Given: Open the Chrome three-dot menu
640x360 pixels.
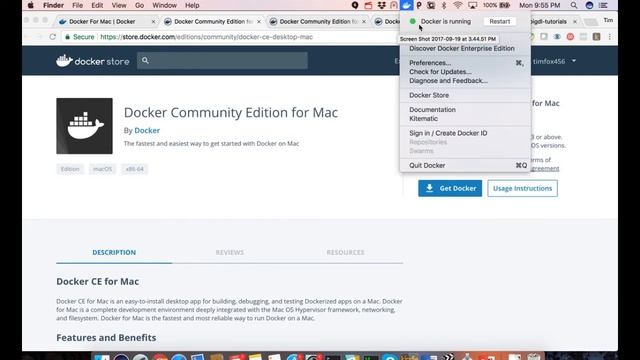Looking at the screenshot, I should point(609,37).
